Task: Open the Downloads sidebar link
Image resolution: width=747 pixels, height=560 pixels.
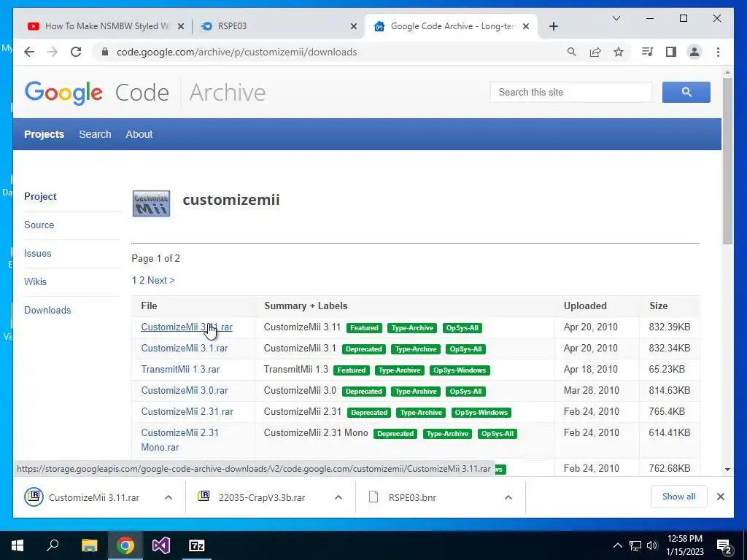Action: pyautogui.click(x=47, y=310)
